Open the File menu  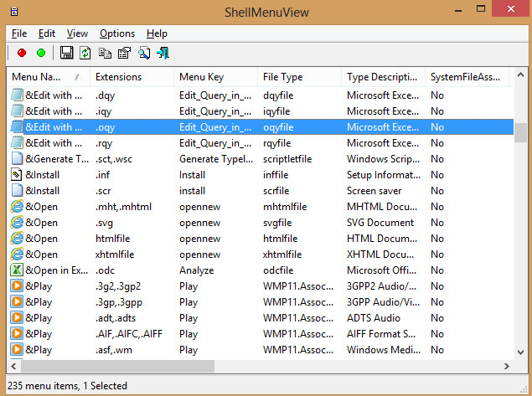pyautogui.click(x=19, y=33)
